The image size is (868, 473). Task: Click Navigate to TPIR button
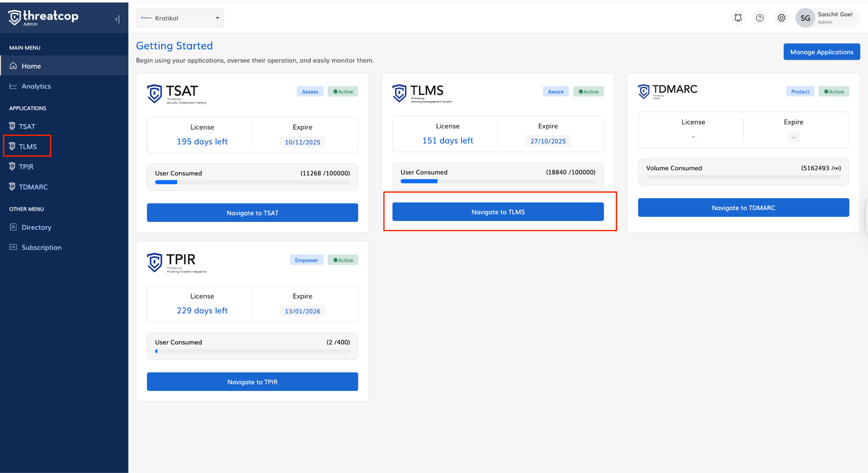[252, 382]
